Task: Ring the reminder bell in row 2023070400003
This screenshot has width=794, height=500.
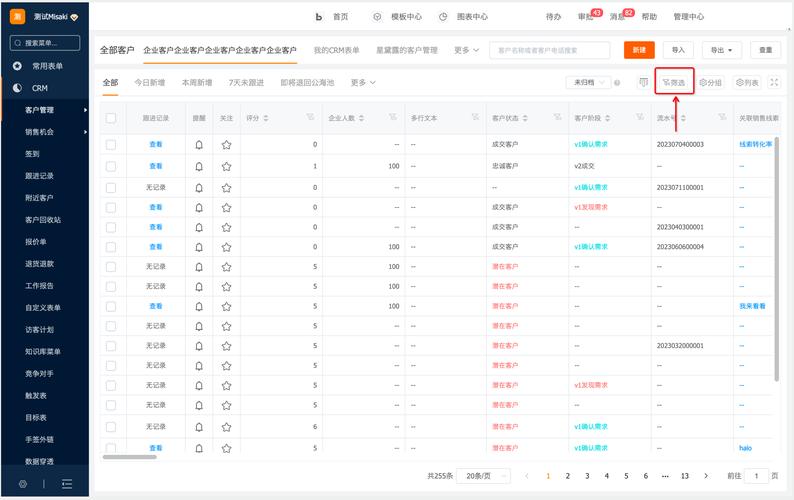Action: coord(199,145)
